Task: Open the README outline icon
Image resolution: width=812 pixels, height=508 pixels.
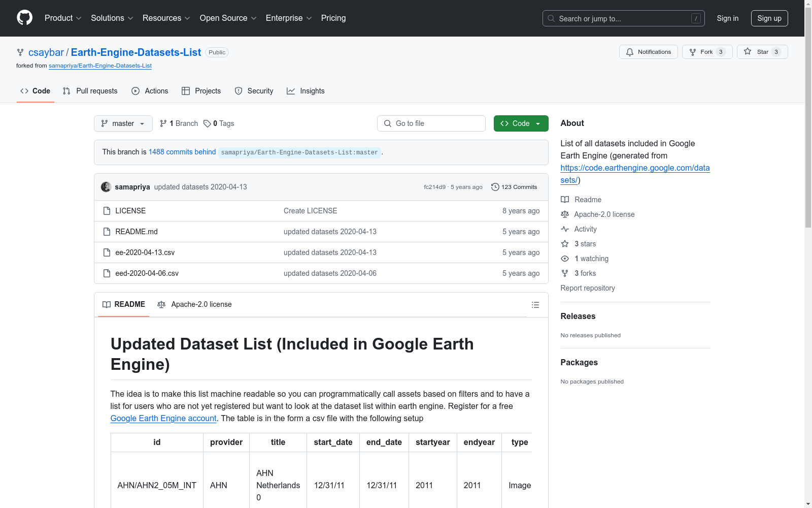Action: (535, 305)
